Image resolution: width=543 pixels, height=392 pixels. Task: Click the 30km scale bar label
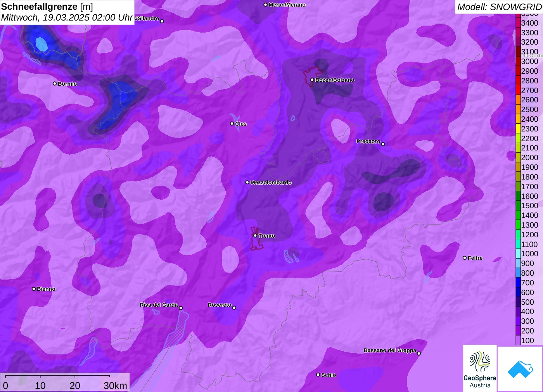click(115, 385)
